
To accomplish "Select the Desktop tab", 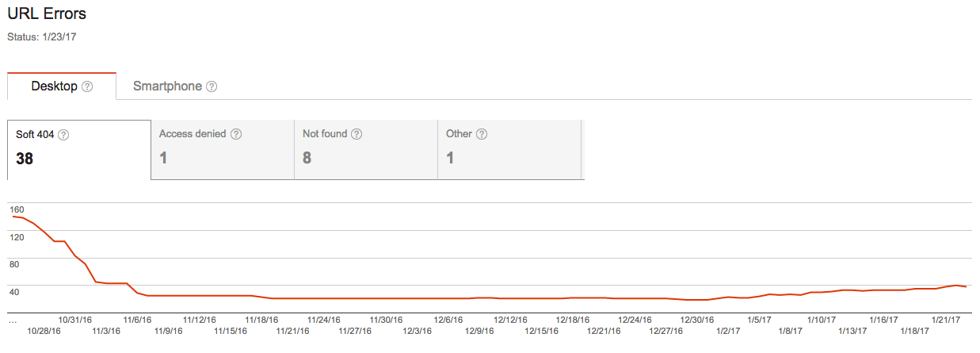I will (62, 86).
